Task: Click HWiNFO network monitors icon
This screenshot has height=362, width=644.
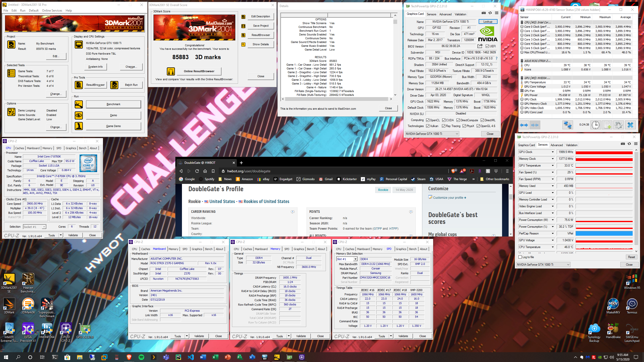Action: point(567,125)
